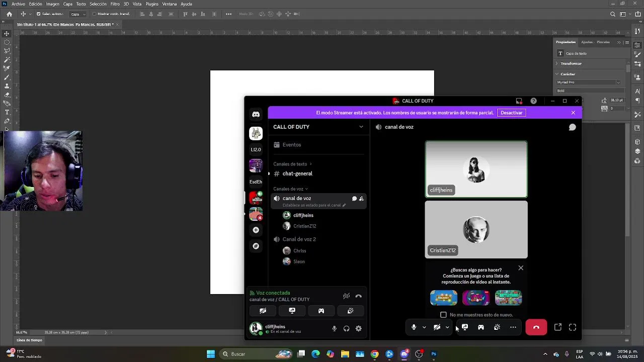Image resolution: width=644 pixels, height=362 pixels.
Task: Start an activity from bottom call controls
Action: pyautogui.click(x=480, y=327)
